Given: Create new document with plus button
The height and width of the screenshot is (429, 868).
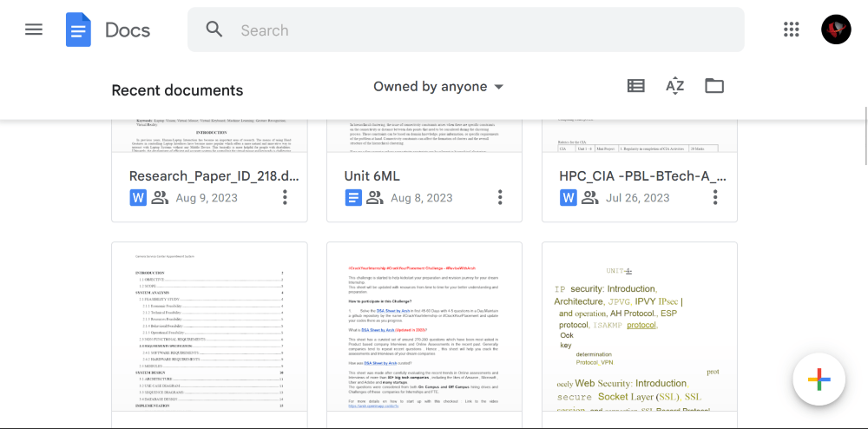Looking at the screenshot, I should [819, 379].
